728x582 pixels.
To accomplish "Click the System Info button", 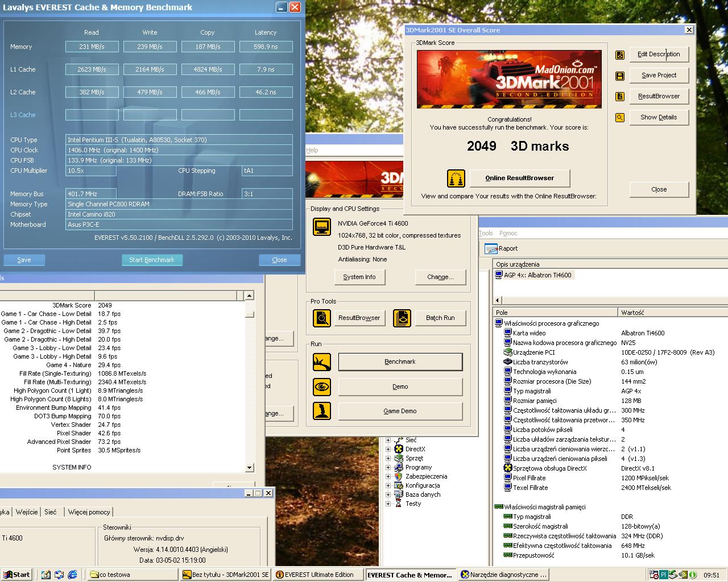I will [x=359, y=277].
